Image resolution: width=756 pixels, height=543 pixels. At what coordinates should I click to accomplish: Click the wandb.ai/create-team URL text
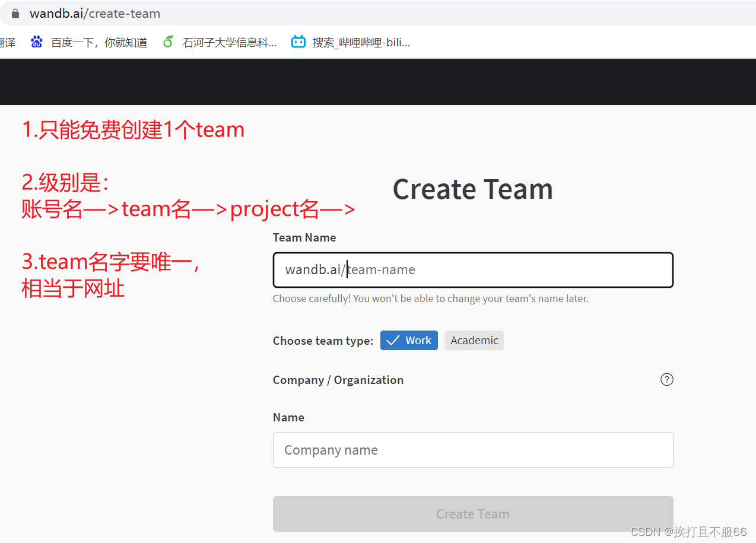[95, 13]
